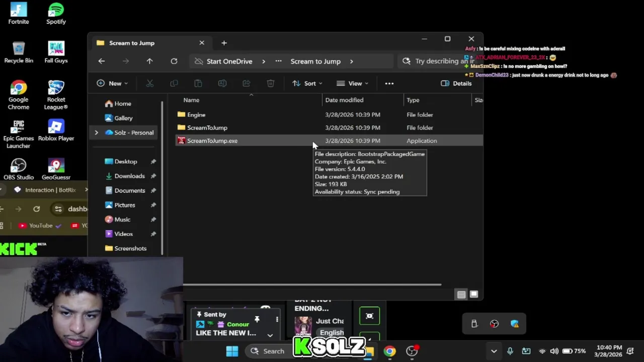This screenshot has height=362, width=644.
Task: Open the Interaction | BotRix browser tab
Action: coord(50,190)
